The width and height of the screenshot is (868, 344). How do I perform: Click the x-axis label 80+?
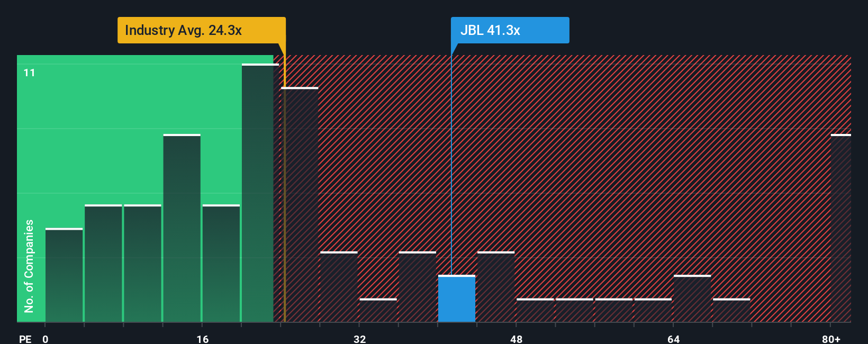tap(831, 339)
